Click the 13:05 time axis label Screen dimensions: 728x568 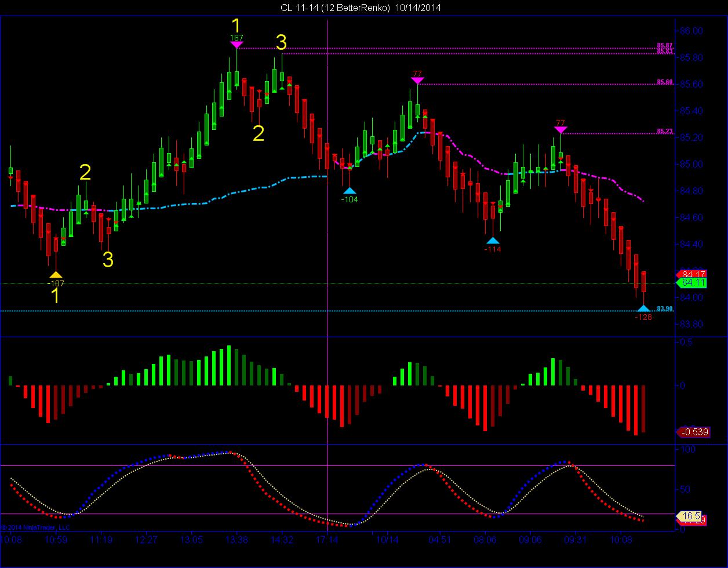[191, 540]
